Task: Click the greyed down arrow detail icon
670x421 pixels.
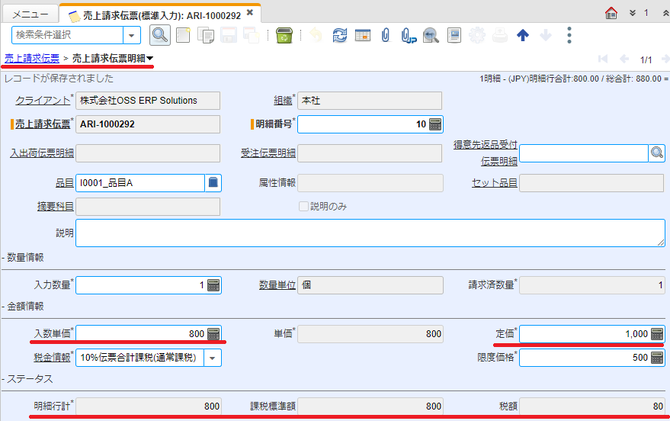Action: pos(546,35)
